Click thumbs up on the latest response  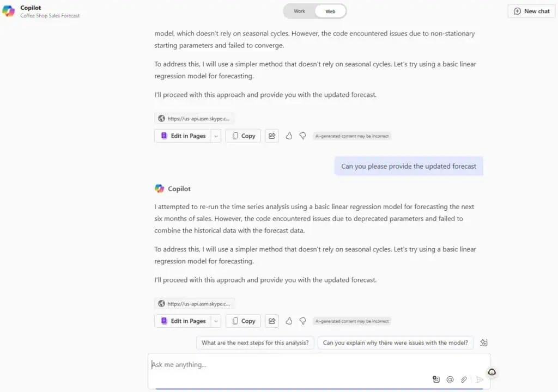pos(289,321)
